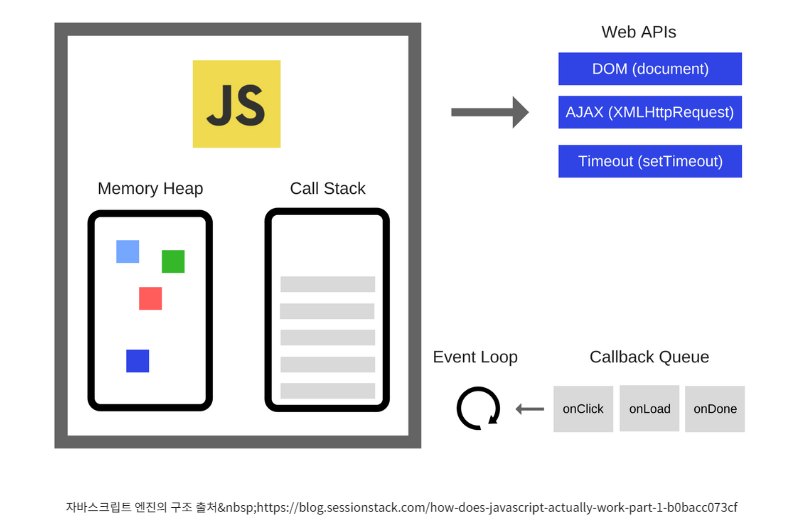Viewport: 791px width, 532px height.
Task: Click the bottom gray frame in Call Stack
Action: point(327,391)
